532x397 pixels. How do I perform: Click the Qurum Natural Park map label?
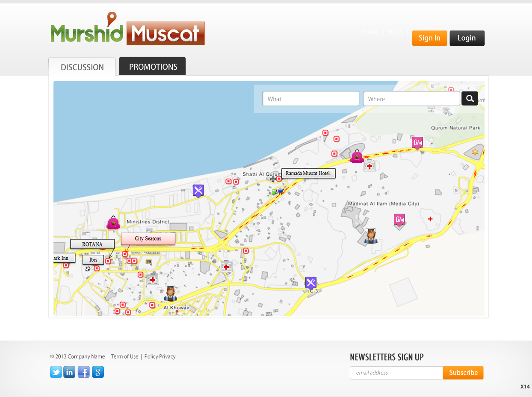[x=455, y=128]
